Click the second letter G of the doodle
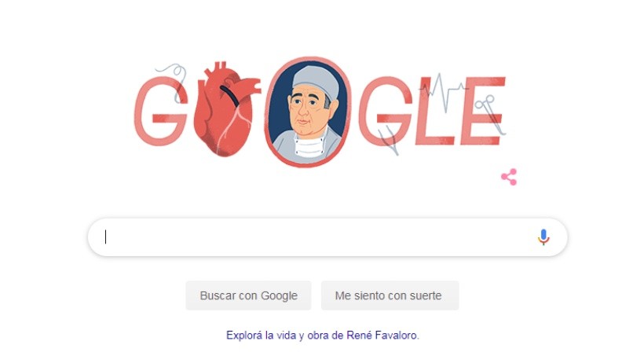The image size is (644, 363). 386,111
